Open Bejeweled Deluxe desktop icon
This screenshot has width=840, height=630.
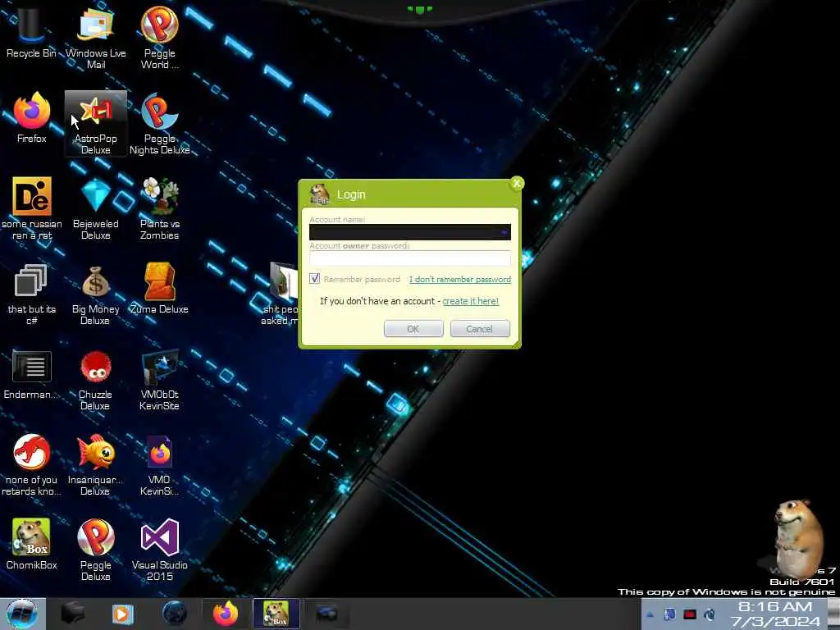tap(96, 209)
